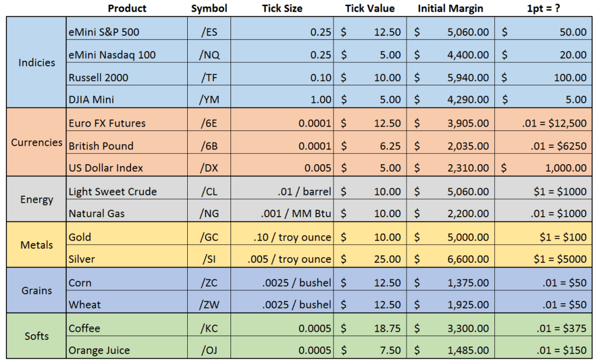Click the Tick Size column header
The image size is (599, 364).
(283, 8)
